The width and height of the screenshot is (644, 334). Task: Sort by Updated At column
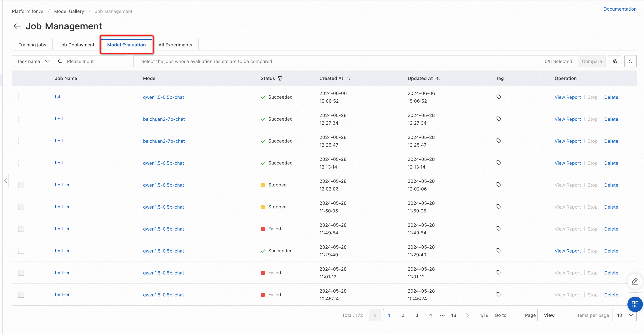[x=438, y=79]
